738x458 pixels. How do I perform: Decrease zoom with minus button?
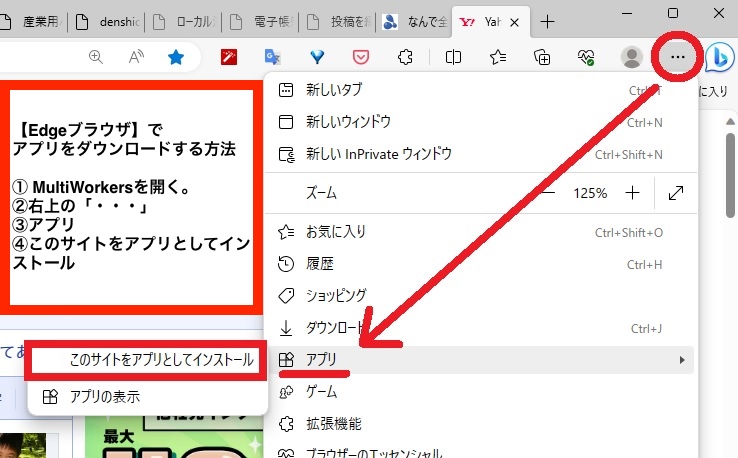coord(548,193)
